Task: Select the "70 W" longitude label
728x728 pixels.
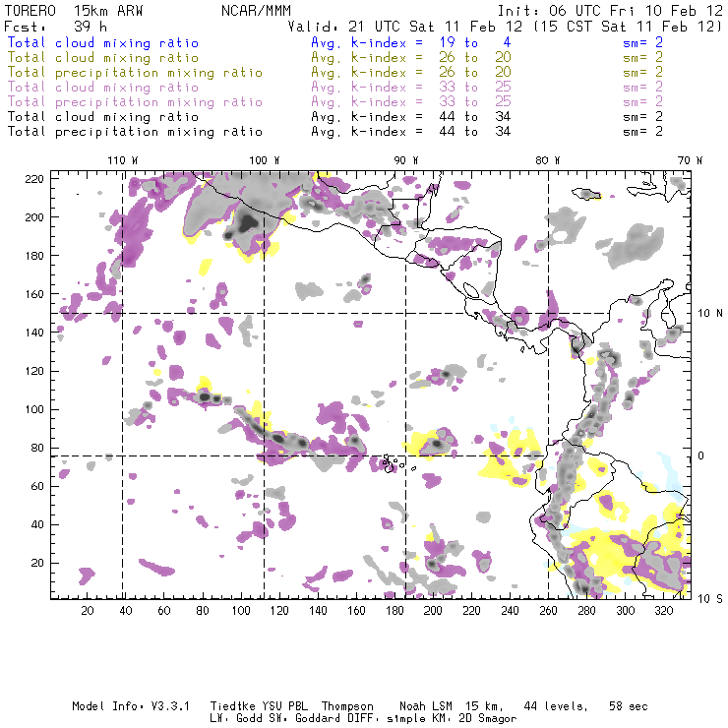Action: (690, 160)
